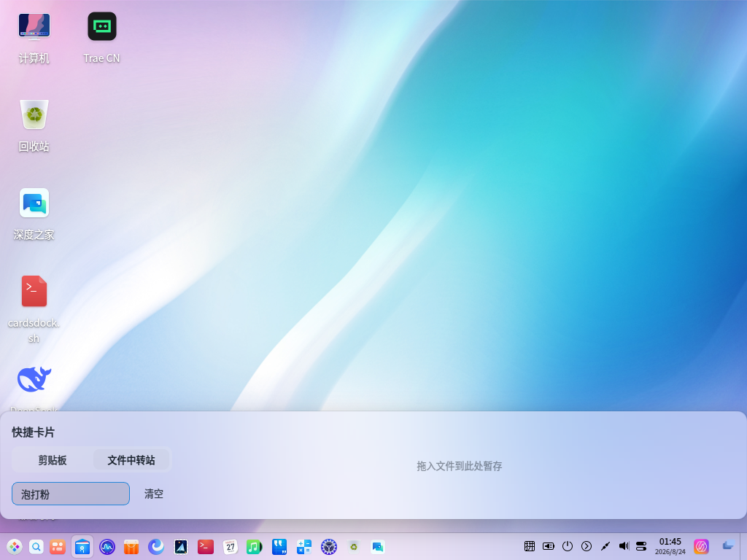Launch the orange app store bag icon

[131, 547]
